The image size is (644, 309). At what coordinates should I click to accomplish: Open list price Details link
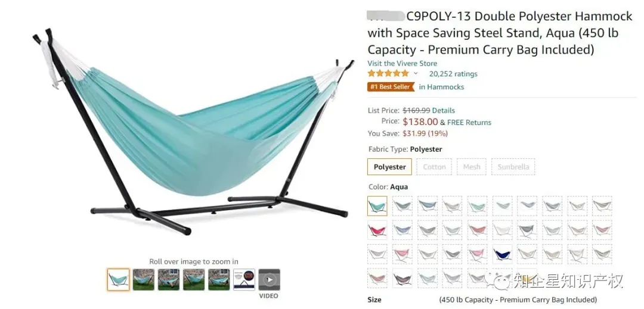tap(443, 110)
